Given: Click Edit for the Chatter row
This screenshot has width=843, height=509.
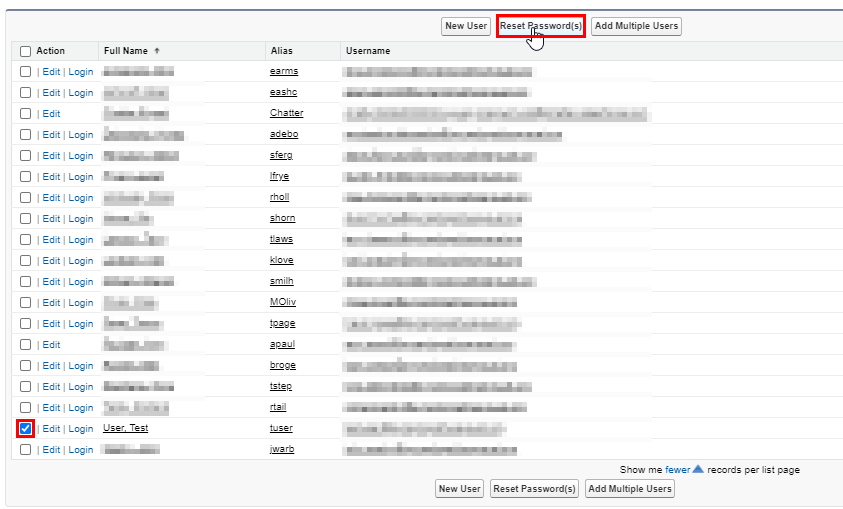Looking at the screenshot, I should click(x=51, y=113).
